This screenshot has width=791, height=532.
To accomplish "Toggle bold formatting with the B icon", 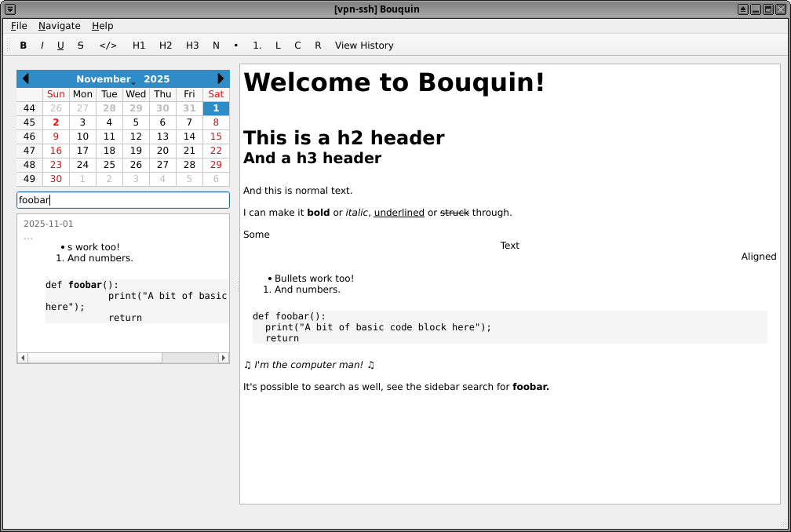I will pyautogui.click(x=23, y=45).
